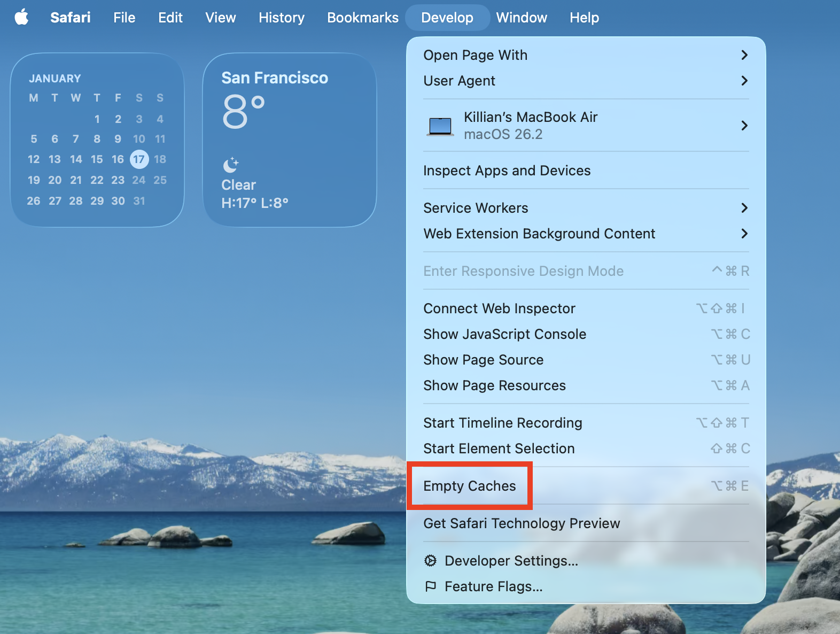The width and height of the screenshot is (840, 634).
Task: Expand the Service Workers submenu chevron
Action: [x=744, y=208]
